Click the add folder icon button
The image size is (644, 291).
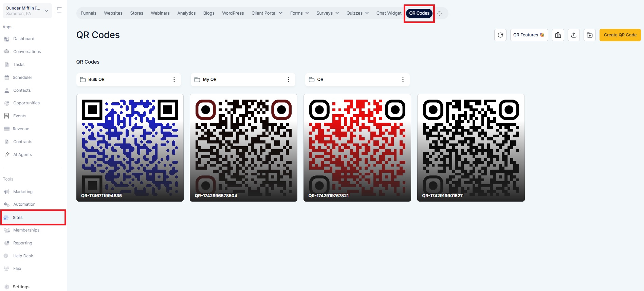pos(590,35)
